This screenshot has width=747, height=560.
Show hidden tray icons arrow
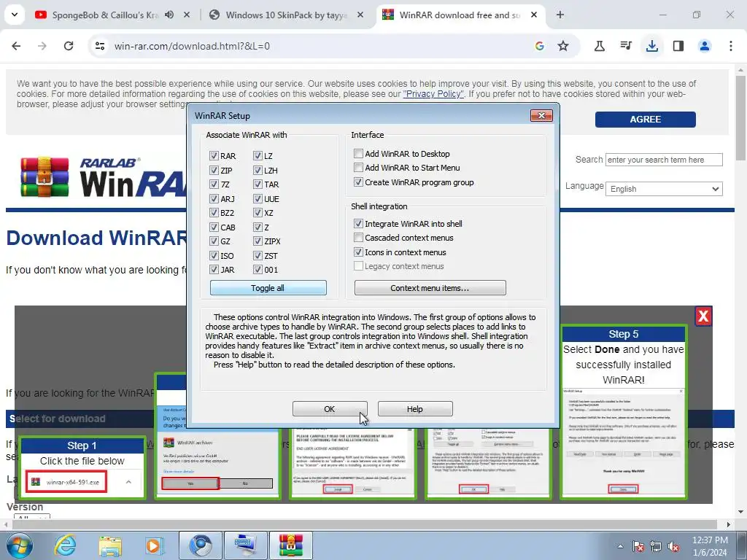click(620, 546)
